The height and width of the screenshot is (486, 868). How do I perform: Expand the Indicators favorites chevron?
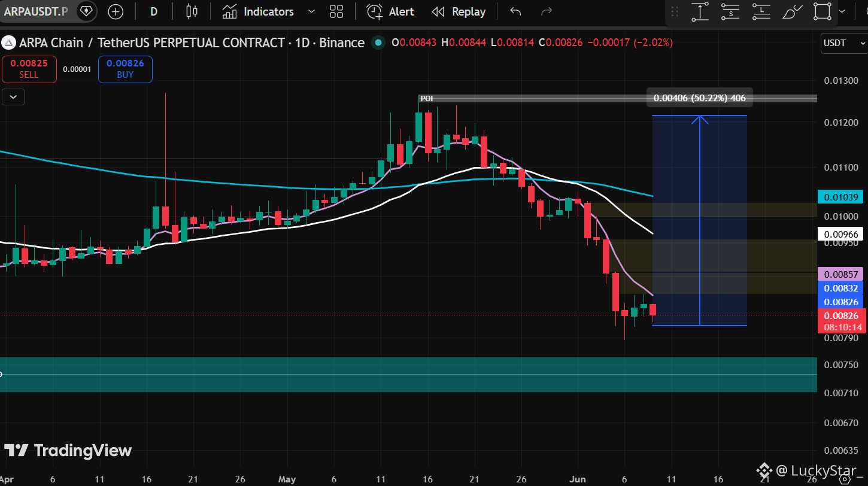pyautogui.click(x=311, y=11)
